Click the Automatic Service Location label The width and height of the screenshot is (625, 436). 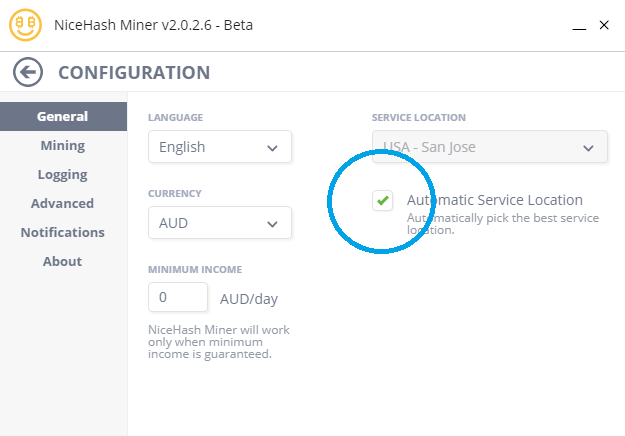(495, 200)
